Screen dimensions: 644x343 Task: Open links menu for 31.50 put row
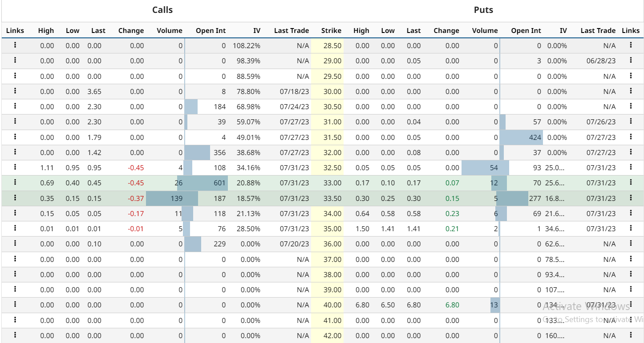631,137
